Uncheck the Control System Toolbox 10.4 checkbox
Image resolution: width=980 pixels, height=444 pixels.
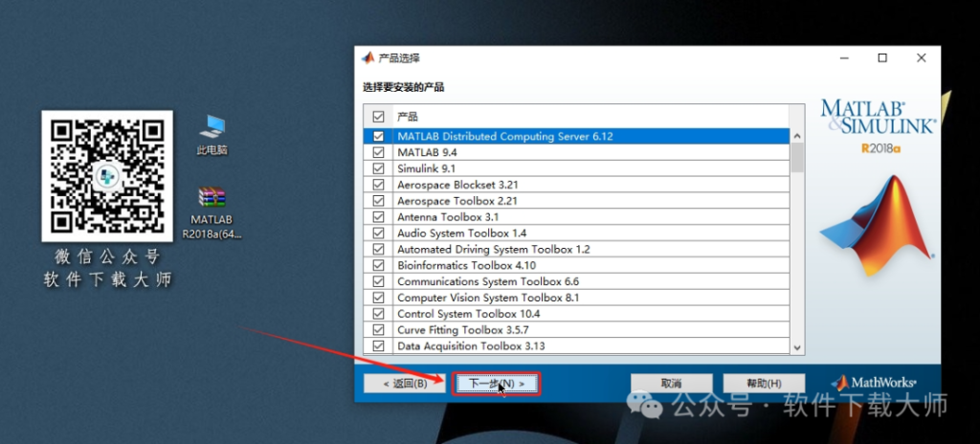pyautogui.click(x=379, y=314)
